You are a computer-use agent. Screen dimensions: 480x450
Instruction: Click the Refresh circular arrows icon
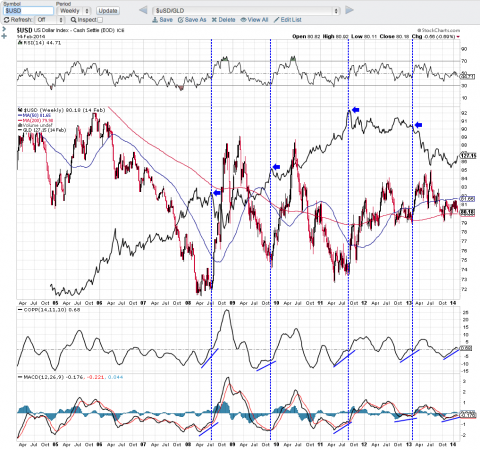[x=6, y=20]
